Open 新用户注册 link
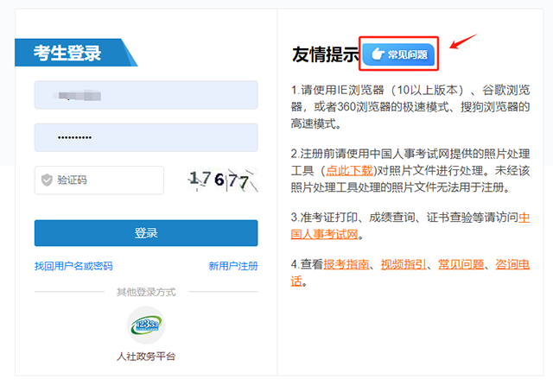The width and height of the screenshot is (553, 392). (x=233, y=266)
